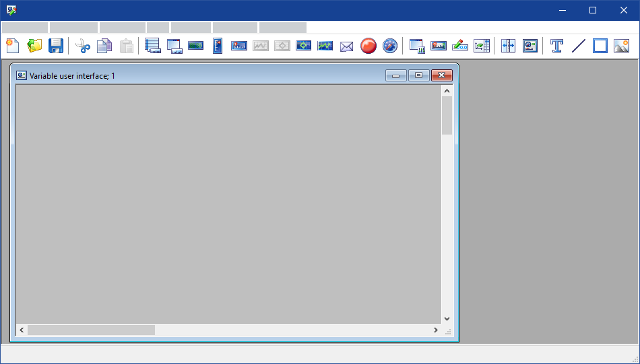Add the vertical bar gauge element
Viewport: 640px width, 364px height.
(218, 46)
